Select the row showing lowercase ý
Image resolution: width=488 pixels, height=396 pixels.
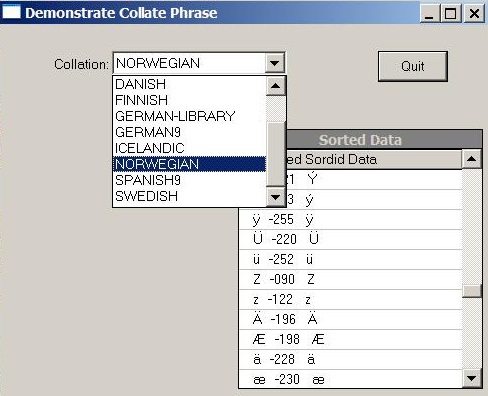click(x=374, y=199)
